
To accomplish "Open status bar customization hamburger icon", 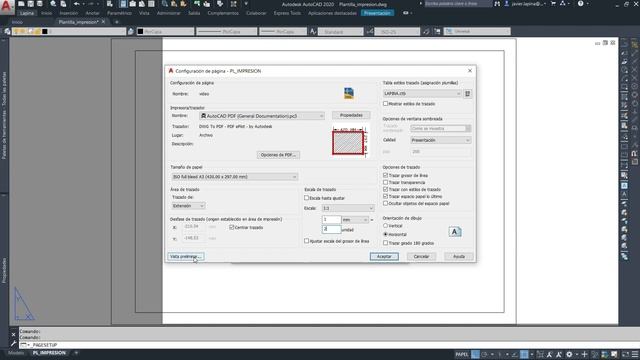I will pos(635,354).
